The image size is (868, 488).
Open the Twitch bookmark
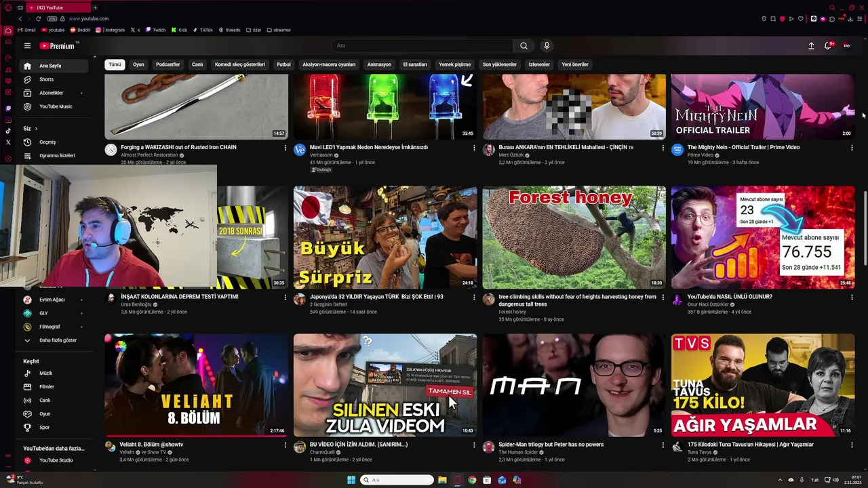tap(155, 30)
